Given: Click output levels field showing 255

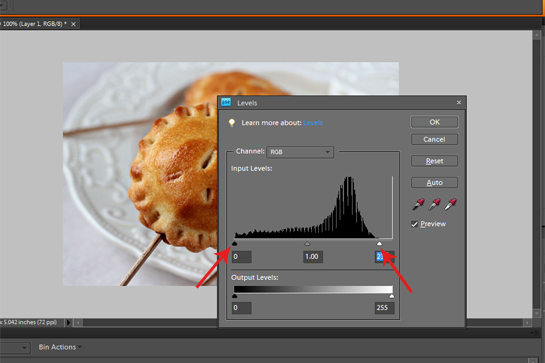Looking at the screenshot, I should coord(385,308).
